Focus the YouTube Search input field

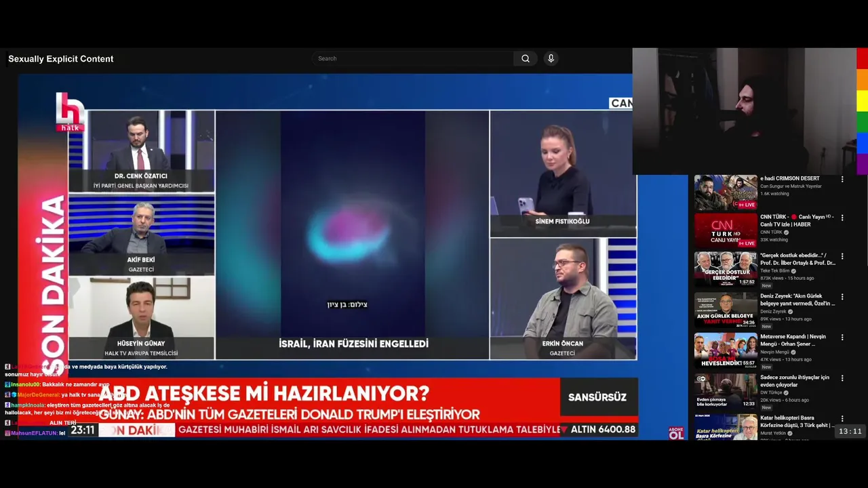pos(413,58)
